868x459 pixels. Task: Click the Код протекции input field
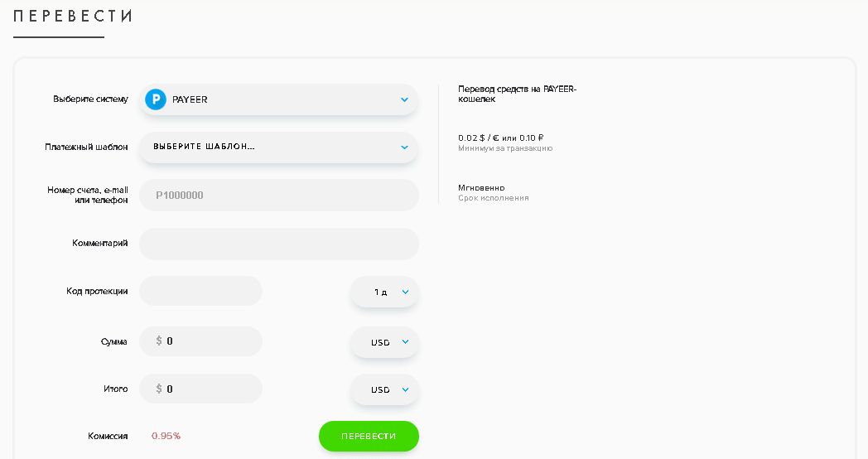[200, 292]
